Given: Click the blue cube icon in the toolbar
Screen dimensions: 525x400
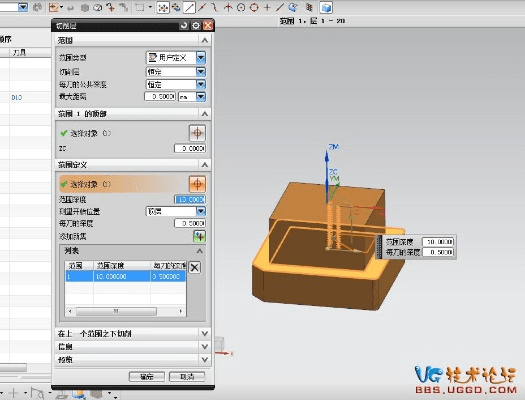Looking at the screenshot, I should [326, 8].
